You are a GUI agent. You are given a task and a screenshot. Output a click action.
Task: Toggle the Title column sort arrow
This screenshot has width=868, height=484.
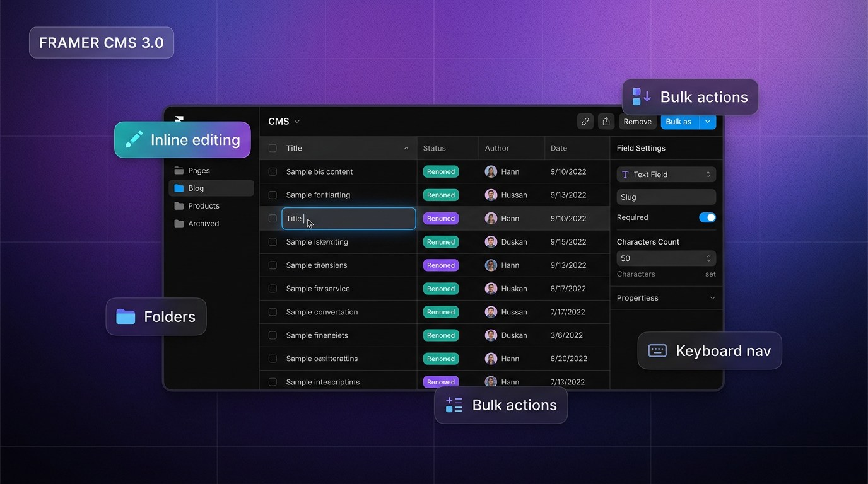pyautogui.click(x=406, y=149)
